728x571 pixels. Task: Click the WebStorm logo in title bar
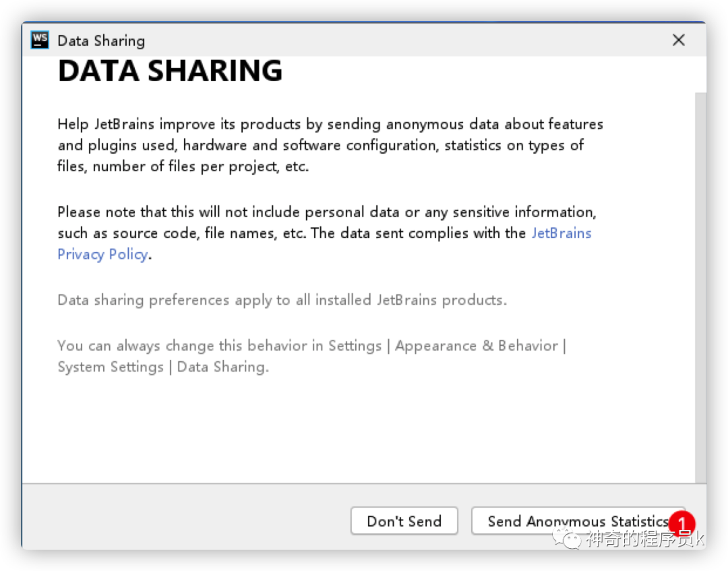(x=40, y=40)
